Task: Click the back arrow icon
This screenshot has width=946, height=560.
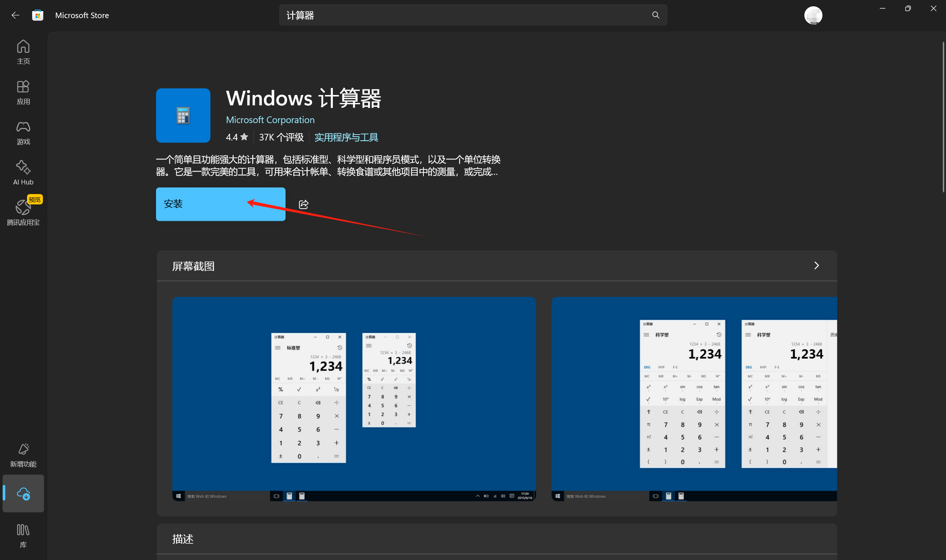Action: [16, 15]
